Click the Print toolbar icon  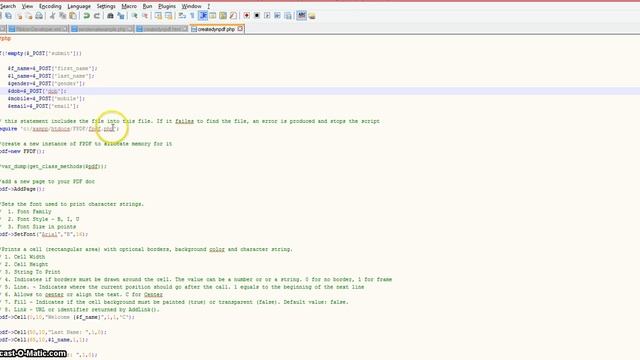pos(39,16)
